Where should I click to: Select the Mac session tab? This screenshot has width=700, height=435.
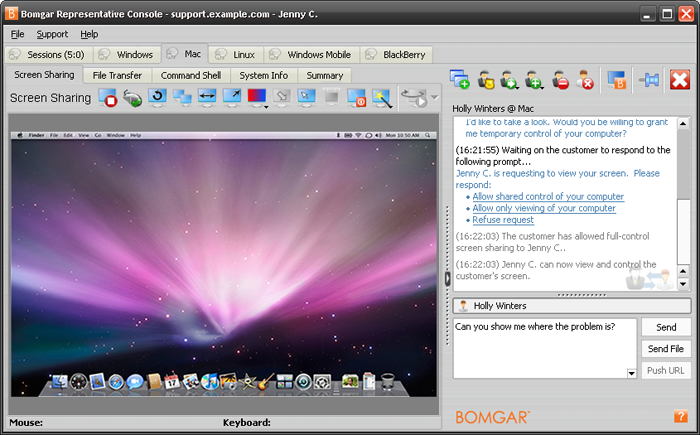(184, 54)
